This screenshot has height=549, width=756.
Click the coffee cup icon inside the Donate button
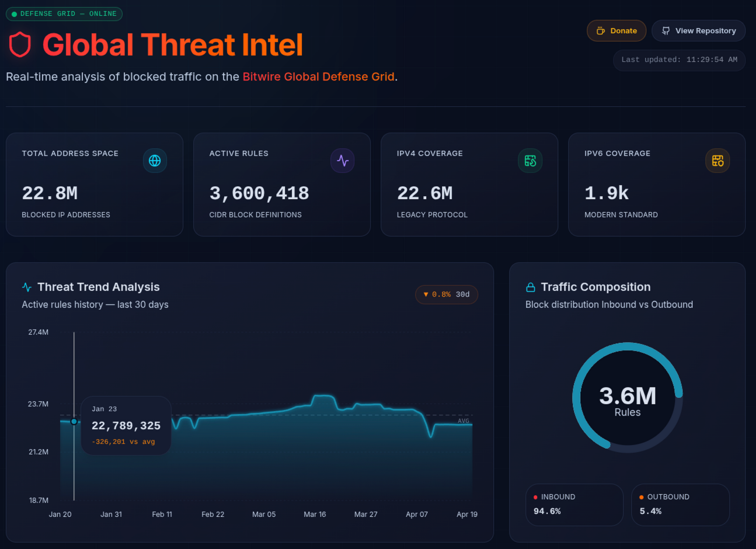602,30
